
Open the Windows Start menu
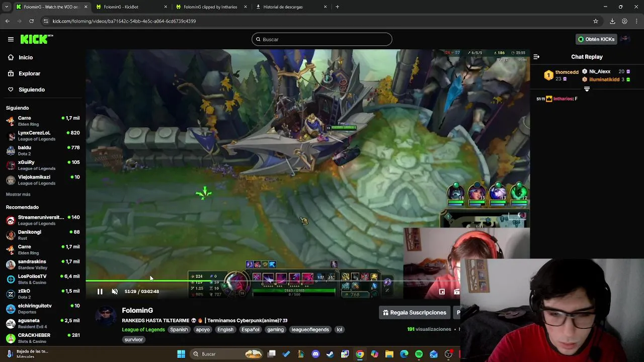coord(181,354)
